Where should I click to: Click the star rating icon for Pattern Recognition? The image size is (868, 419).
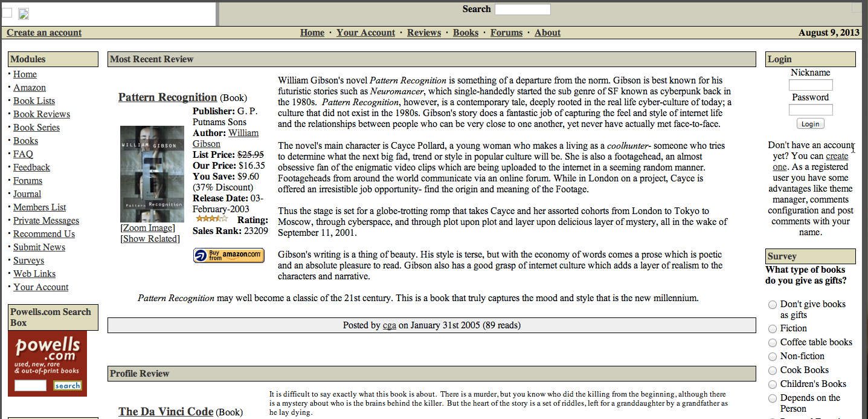(x=211, y=219)
